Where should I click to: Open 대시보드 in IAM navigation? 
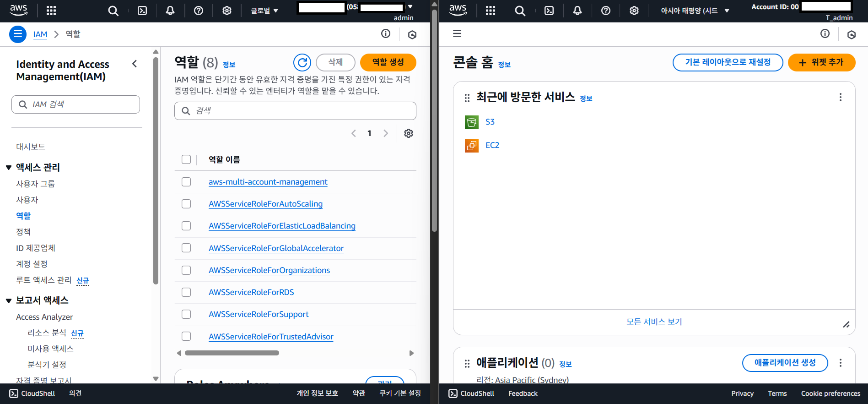click(31, 147)
